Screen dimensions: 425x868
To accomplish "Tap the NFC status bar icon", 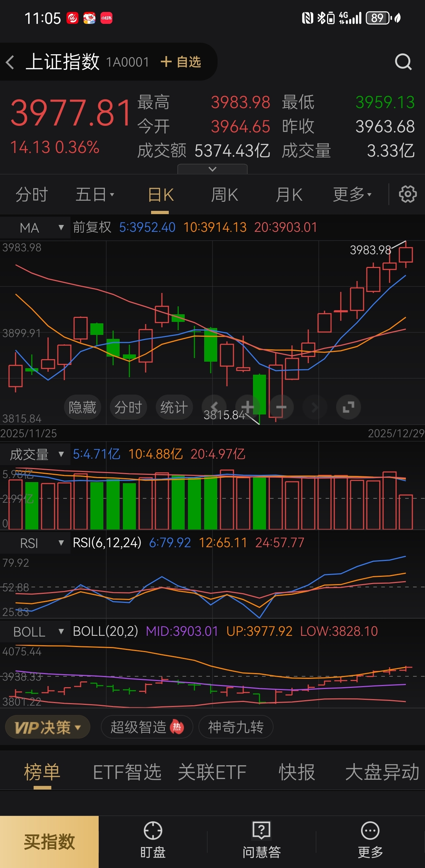I will coord(307,18).
